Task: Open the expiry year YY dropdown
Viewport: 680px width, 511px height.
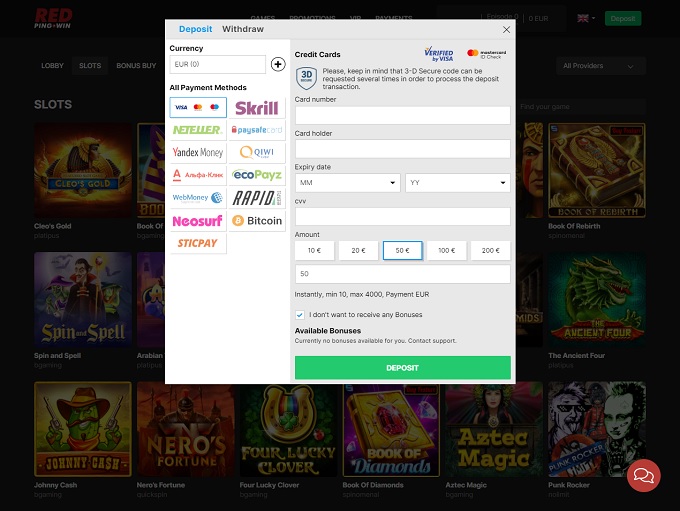Action: (x=457, y=183)
